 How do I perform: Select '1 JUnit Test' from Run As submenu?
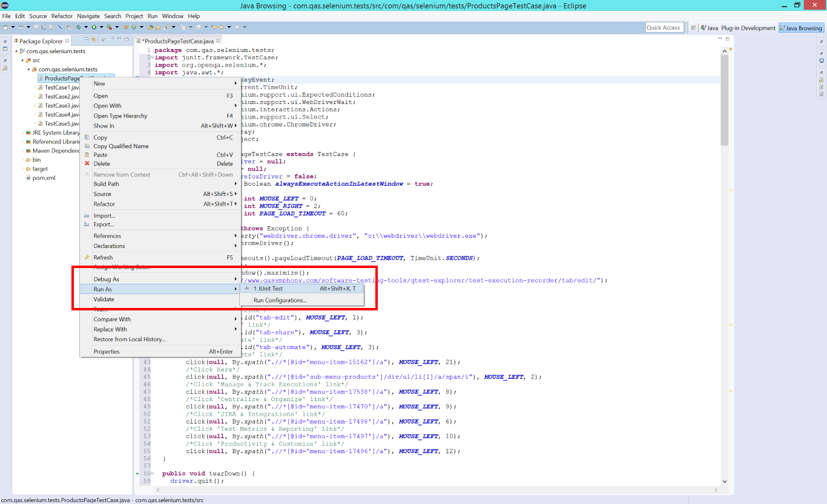(x=268, y=289)
